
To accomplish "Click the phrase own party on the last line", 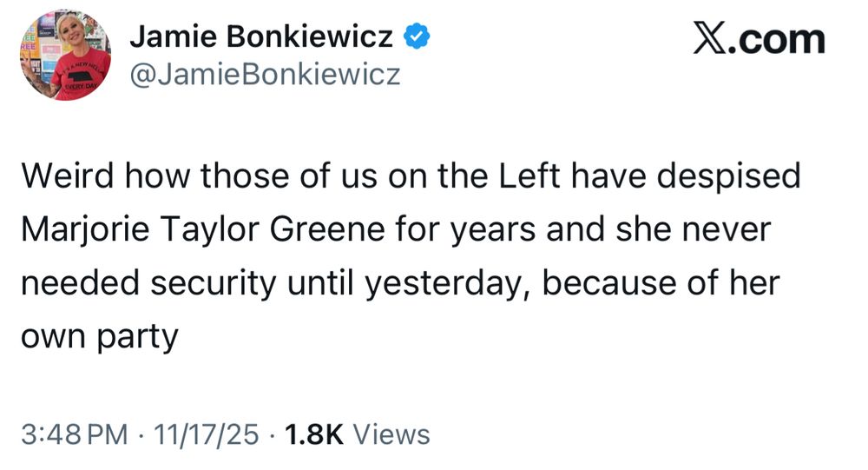I will coord(99,336).
